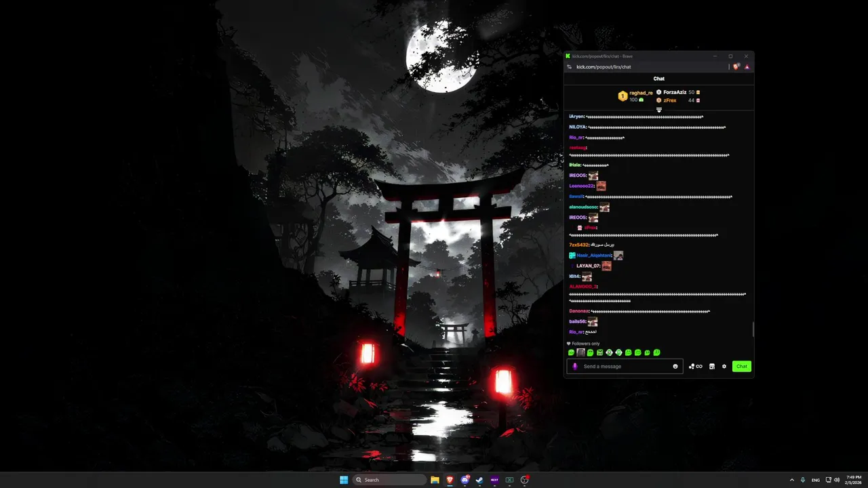Click the chat scrollbar thumb
The height and width of the screenshot is (488, 868).
752,329
